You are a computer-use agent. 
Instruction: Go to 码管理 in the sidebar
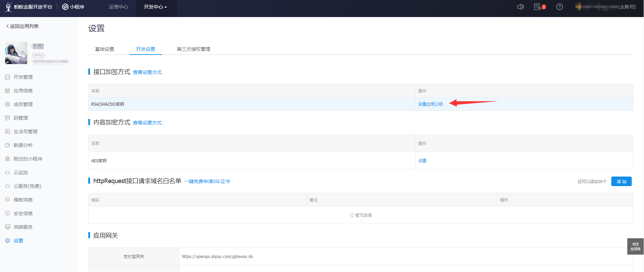(20, 118)
